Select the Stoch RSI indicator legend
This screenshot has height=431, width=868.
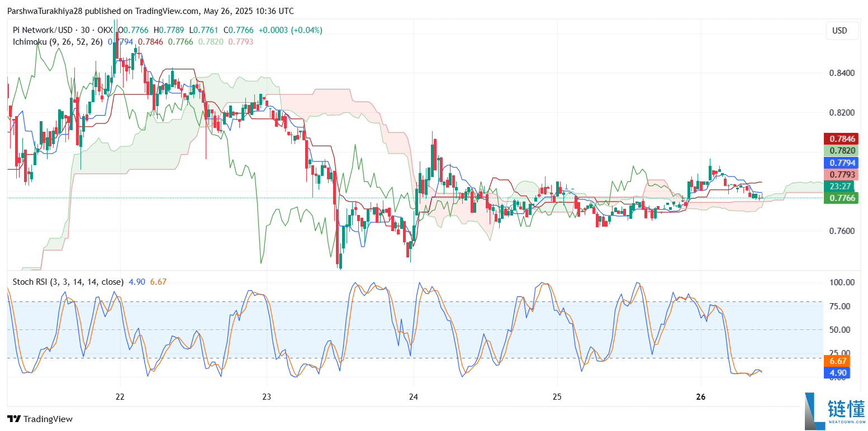(68, 282)
